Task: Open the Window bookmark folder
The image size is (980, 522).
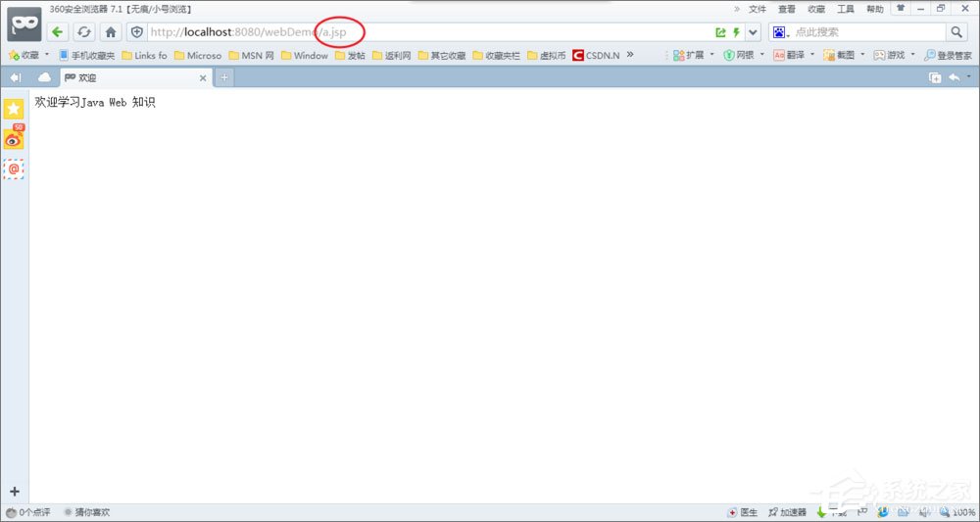Action: point(305,55)
